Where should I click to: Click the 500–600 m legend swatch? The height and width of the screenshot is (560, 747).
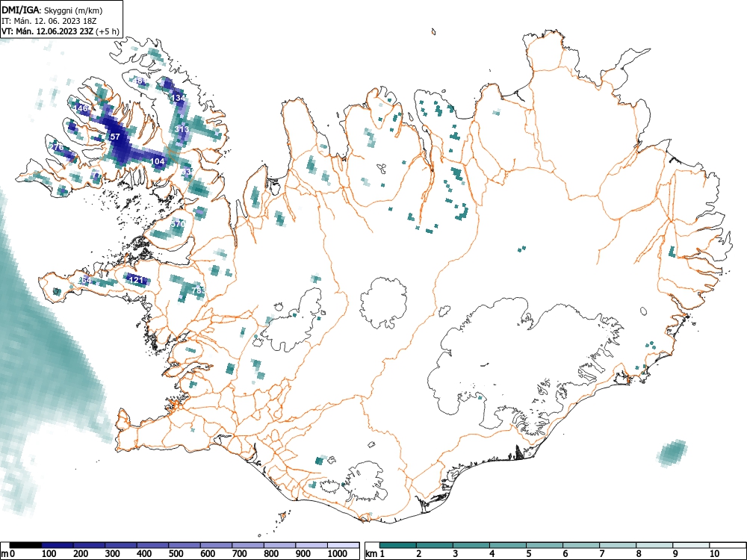(185, 545)
